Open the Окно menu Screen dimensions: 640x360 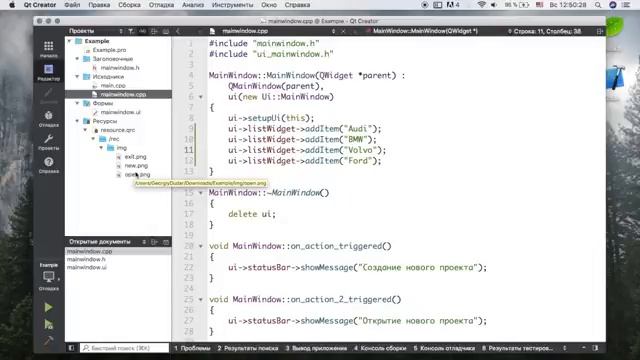coord(269,5)
